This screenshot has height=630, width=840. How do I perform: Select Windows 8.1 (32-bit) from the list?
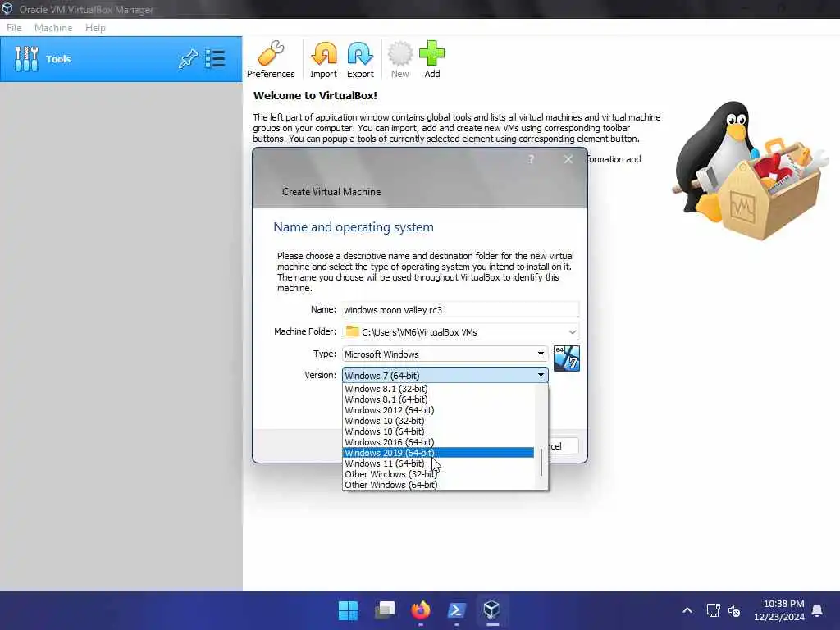coord(438,389)
